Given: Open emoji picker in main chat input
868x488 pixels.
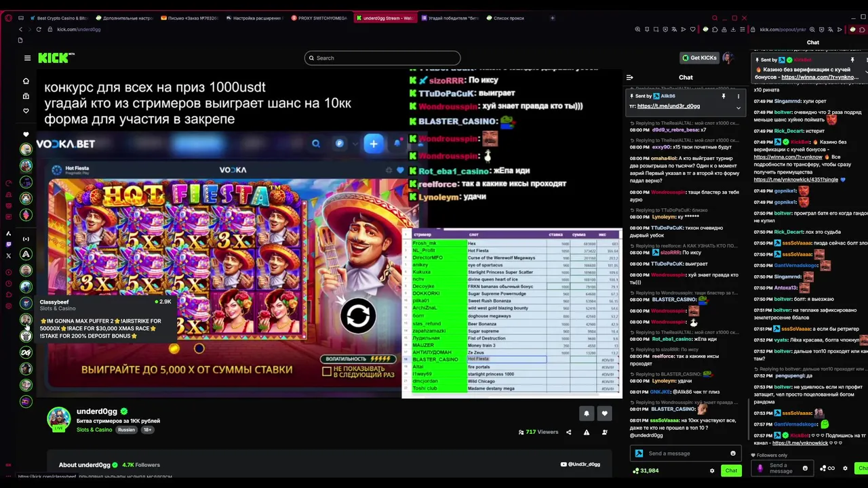Looking at the screenshot, I should coord(733,453).
